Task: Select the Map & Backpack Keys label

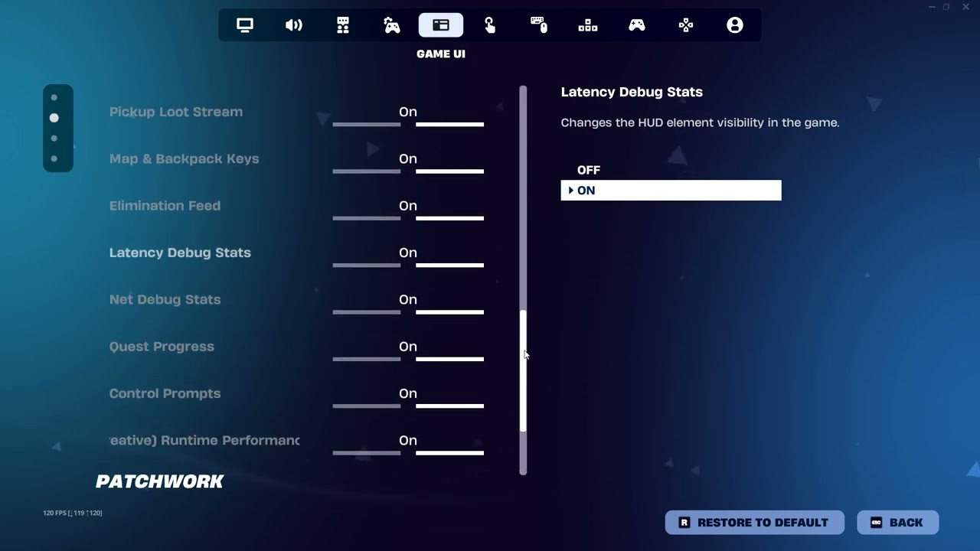Action: tap(185, 159)
